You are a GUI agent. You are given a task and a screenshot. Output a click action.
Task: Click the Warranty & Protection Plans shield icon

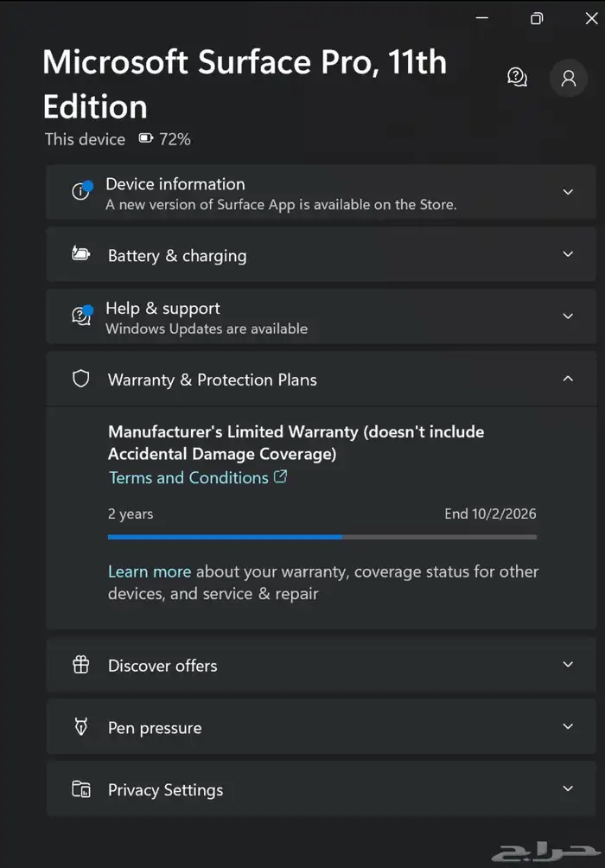click(x=80, y=379)
